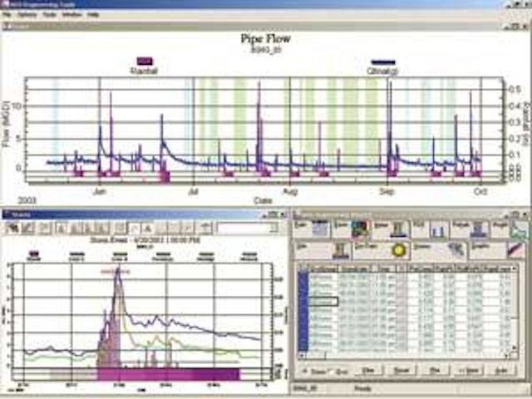
Task: Select the first radio option below the table
Action: (x=305, y=372)
